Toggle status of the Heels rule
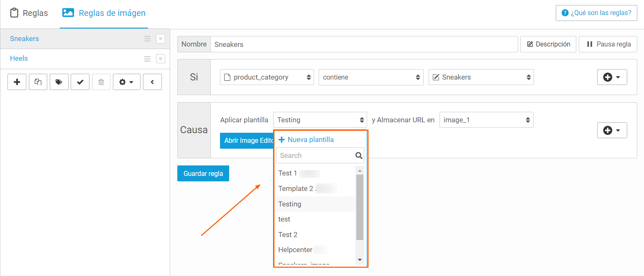The image size is (644, 276). pyautogui.click(x=161, y=59)
